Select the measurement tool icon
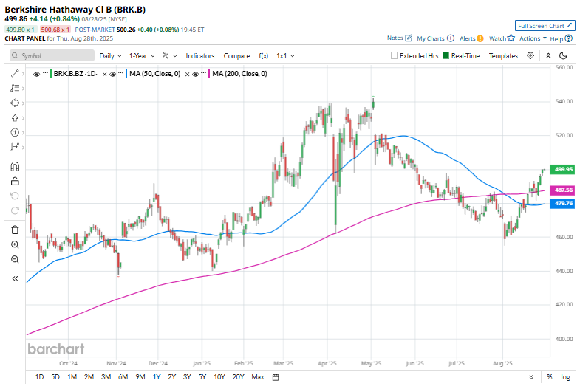The height and width of the screenshot is (392, 580). tap(15, 147)
